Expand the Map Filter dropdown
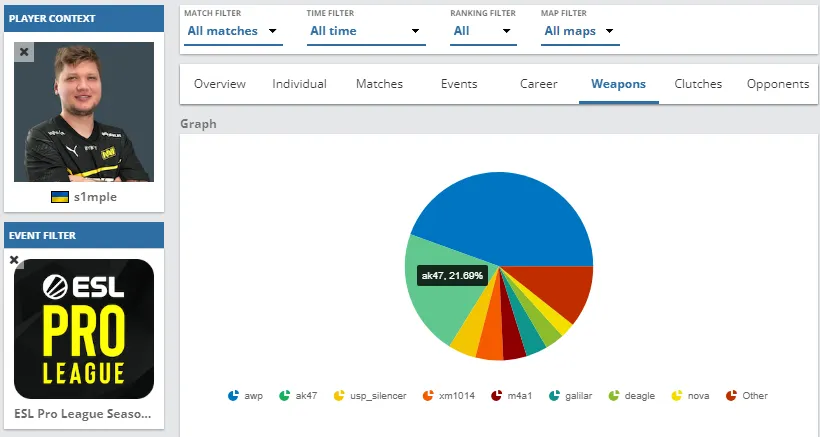 point(580,31)
